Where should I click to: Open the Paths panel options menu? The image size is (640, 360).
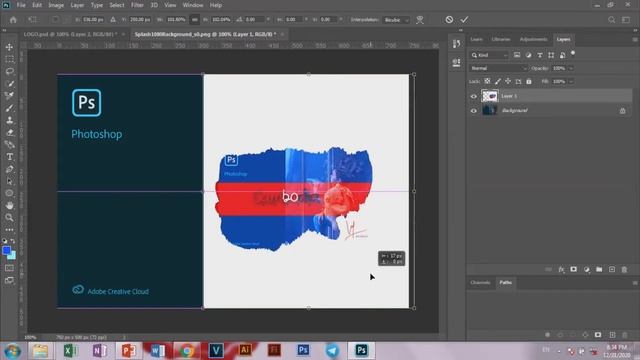pos(635,282)
